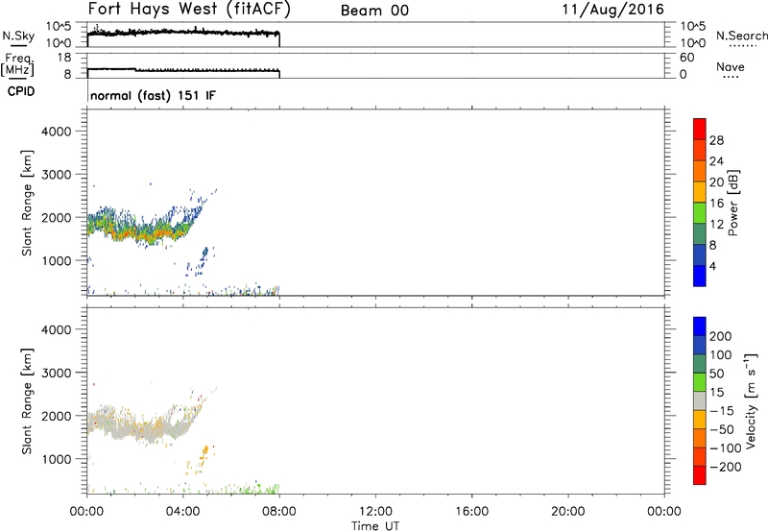Click the '200' label on Velocity colorbar
This screenshot has width=768, height=532.
[721, 336]
